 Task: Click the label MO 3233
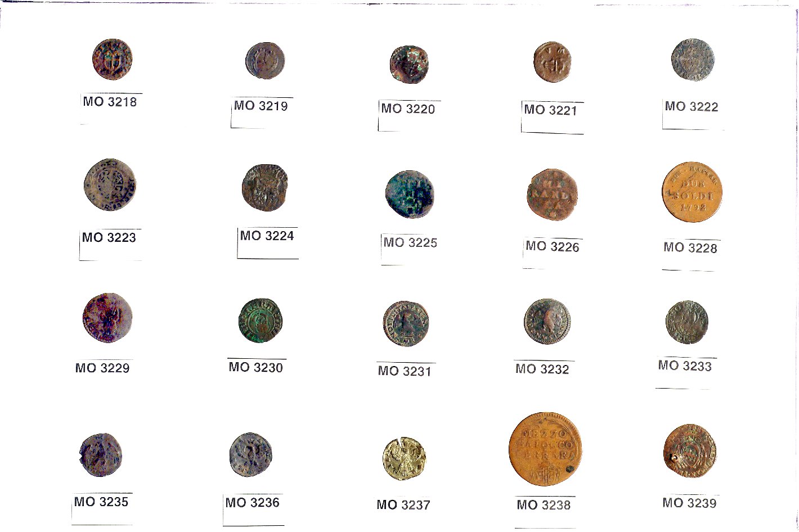[685, 366]
